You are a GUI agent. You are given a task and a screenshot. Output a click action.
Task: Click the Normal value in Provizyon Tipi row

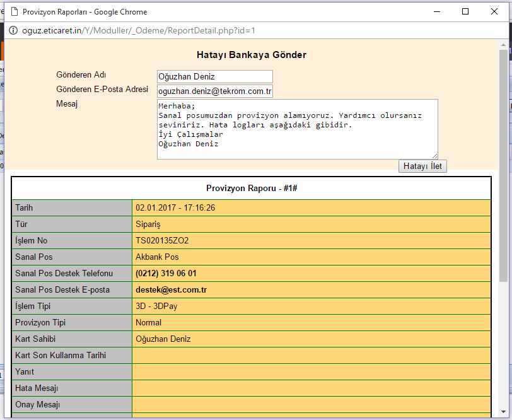click(x=149, y=323)
